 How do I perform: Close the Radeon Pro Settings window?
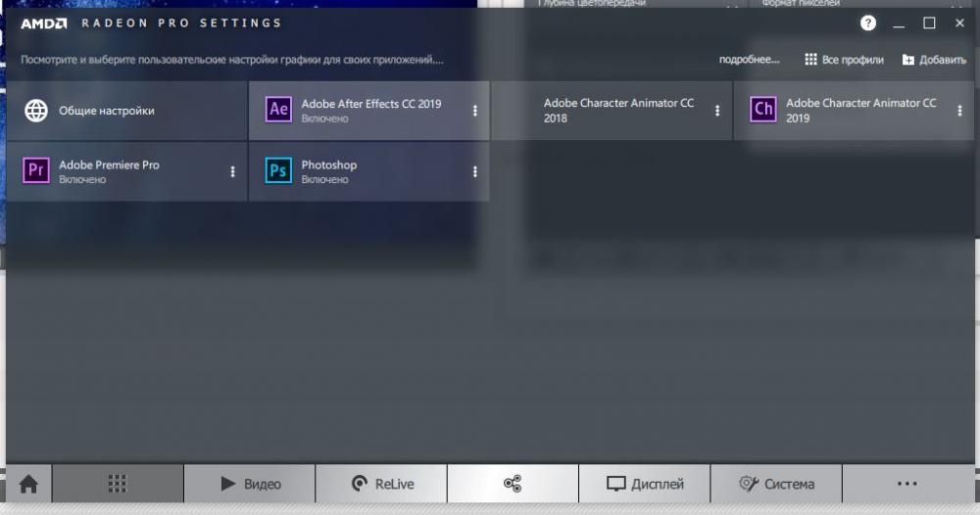(960, 23)
